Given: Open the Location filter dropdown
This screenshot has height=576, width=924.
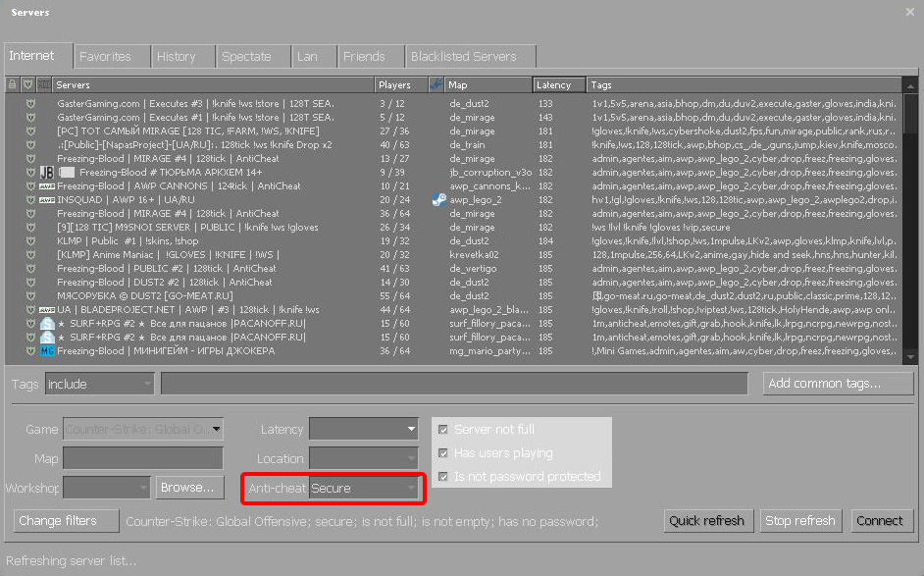Looking at the screenshot, I should pos(364,458).
